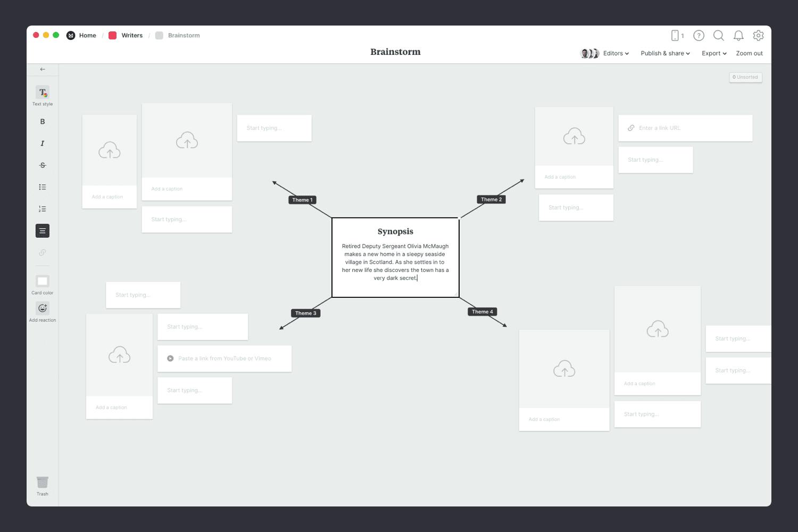Image resolution: width=798 pixels, height=532 pixels.
Task: Go to Home in the breadcrumb
Action: pyautogui.click(x=87, y=36)
